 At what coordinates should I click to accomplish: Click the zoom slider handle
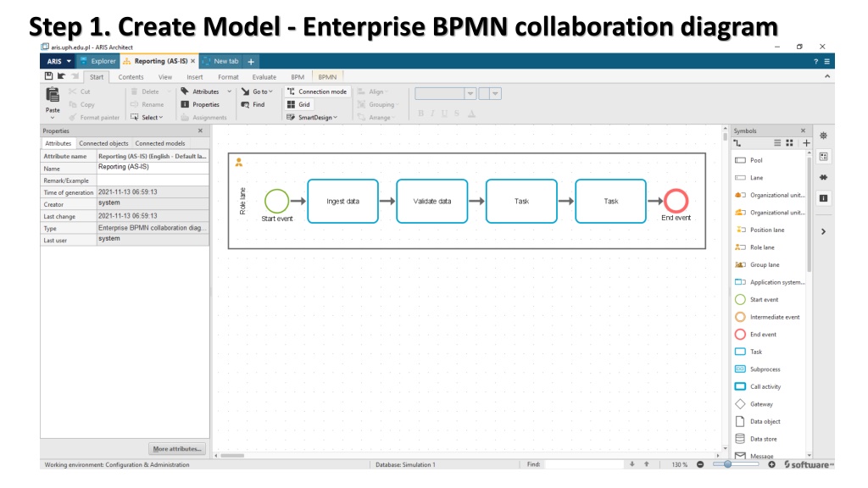point(727,464)
